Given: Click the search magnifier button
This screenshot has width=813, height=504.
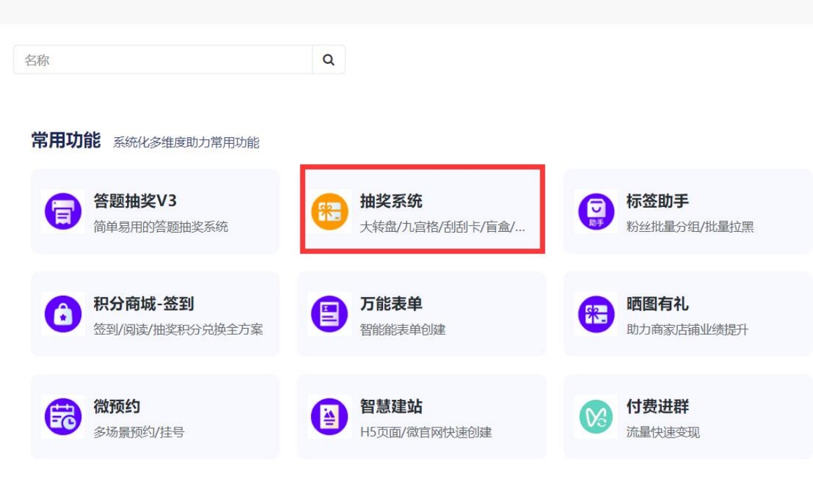Looking at the screenshot, I should pyautogui.click(x=329, y=59).
